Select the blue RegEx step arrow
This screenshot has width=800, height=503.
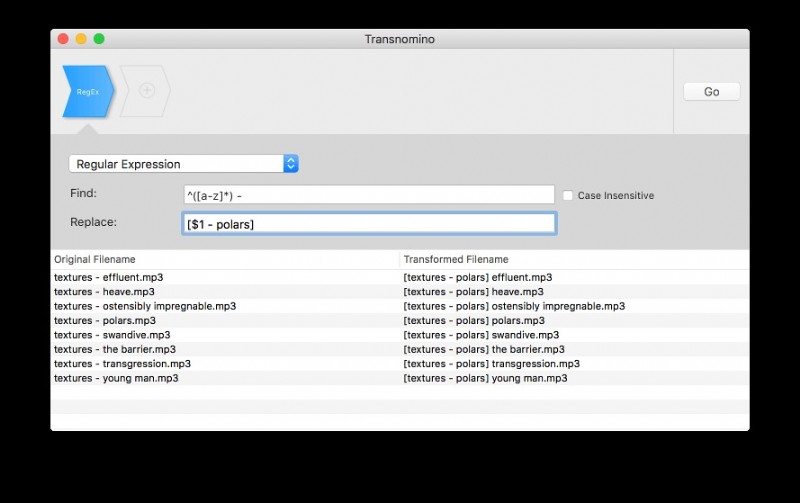[87, 91]
